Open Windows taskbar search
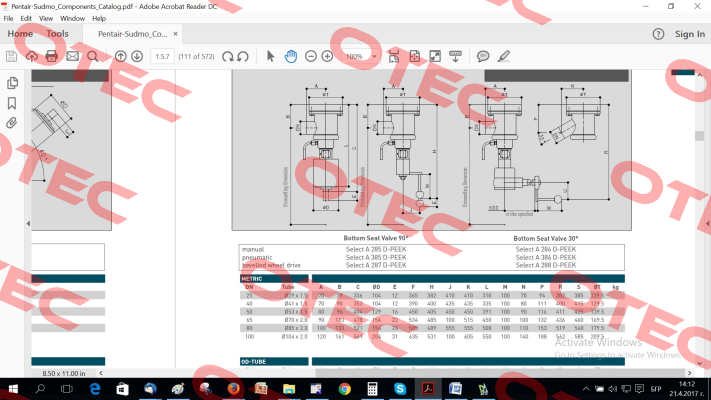This screenshot has height=400, width=711. tap(40, 389)
